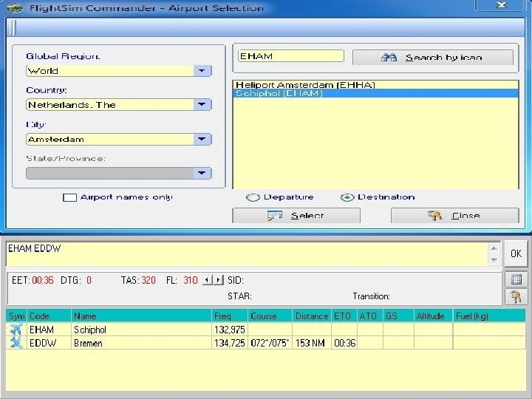Click the Course column header
This screenshot has height=399, width=532.
pyautogui.click(x=270, y=316)
